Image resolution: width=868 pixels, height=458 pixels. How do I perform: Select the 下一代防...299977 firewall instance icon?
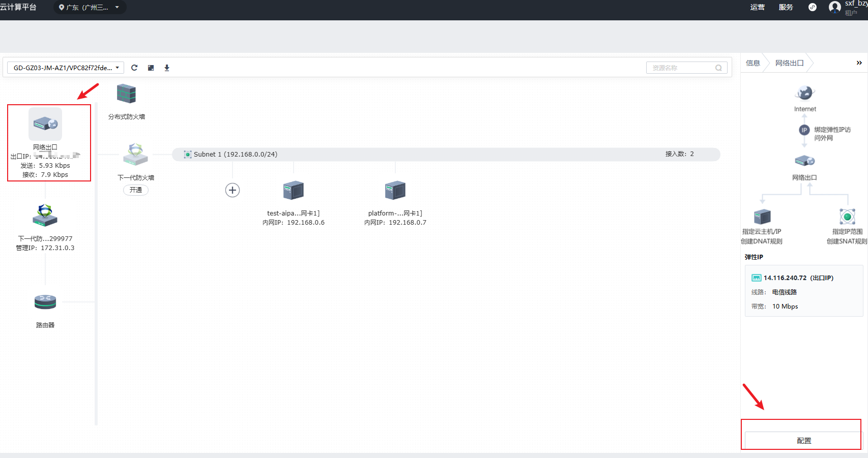[45, 216]
